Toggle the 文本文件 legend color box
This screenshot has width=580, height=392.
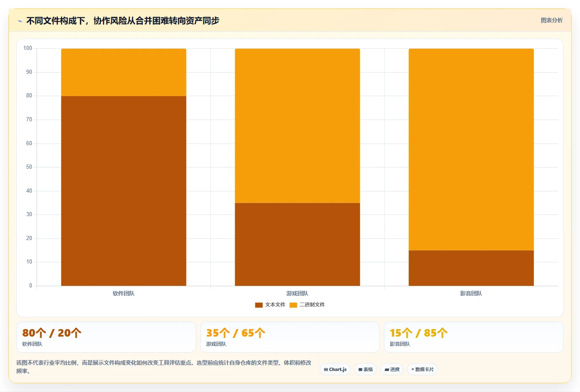(x=259, y=305)
